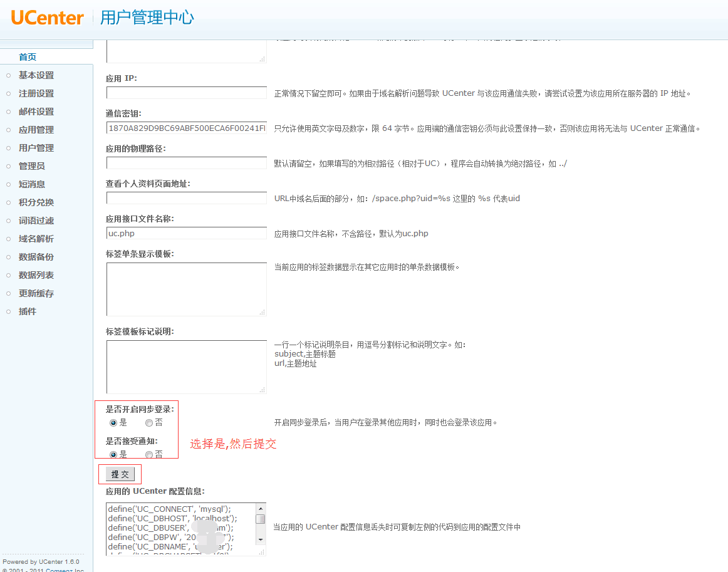Click the 通信密钥 text field

187,128
